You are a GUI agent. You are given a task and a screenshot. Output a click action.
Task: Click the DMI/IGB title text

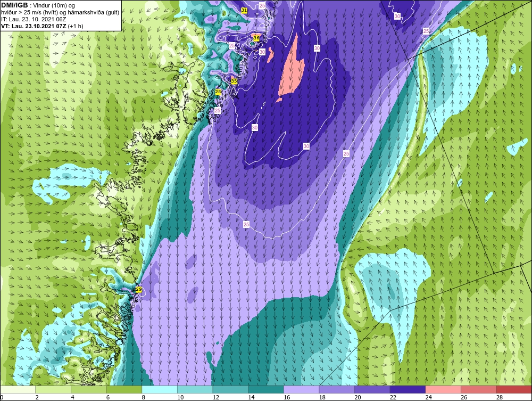pos(14,5)
